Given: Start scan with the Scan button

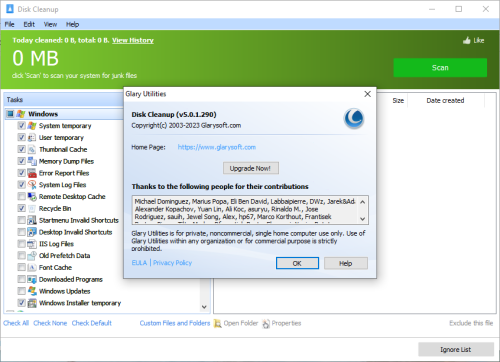Looking at the screenshot, I should coord(440,68).
